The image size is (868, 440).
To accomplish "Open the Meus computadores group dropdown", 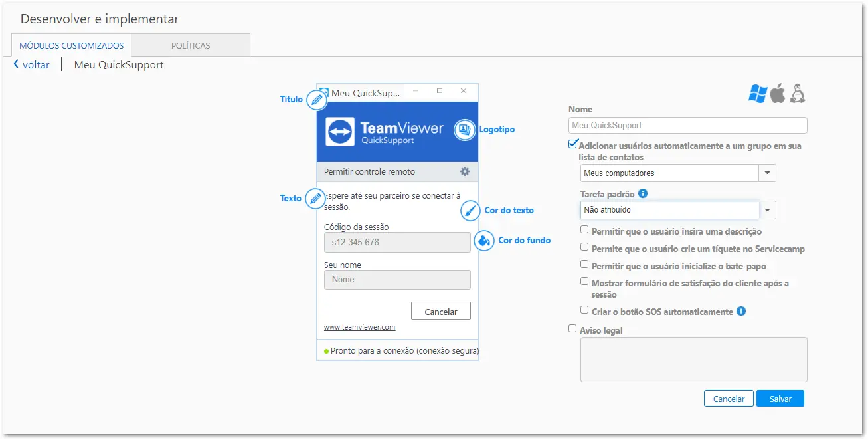I will [678, 173].
